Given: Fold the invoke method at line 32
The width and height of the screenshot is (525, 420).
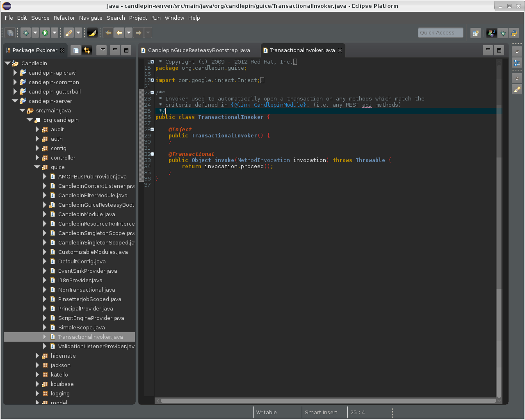Looking at the screenshot, I should (x=152, y=154).
